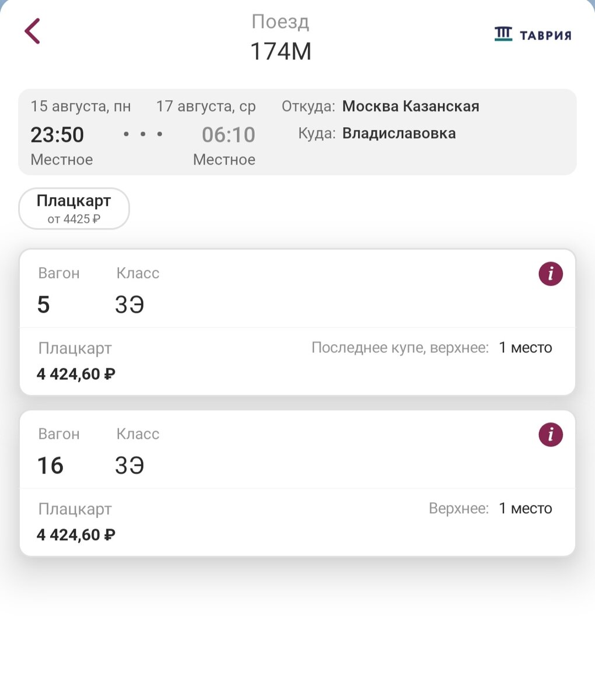Image resolution: width=595 pixels, height=700 pixels.
Task: Tap the train number 174М title
Action: pyautogui.click(x=281, y=51)
